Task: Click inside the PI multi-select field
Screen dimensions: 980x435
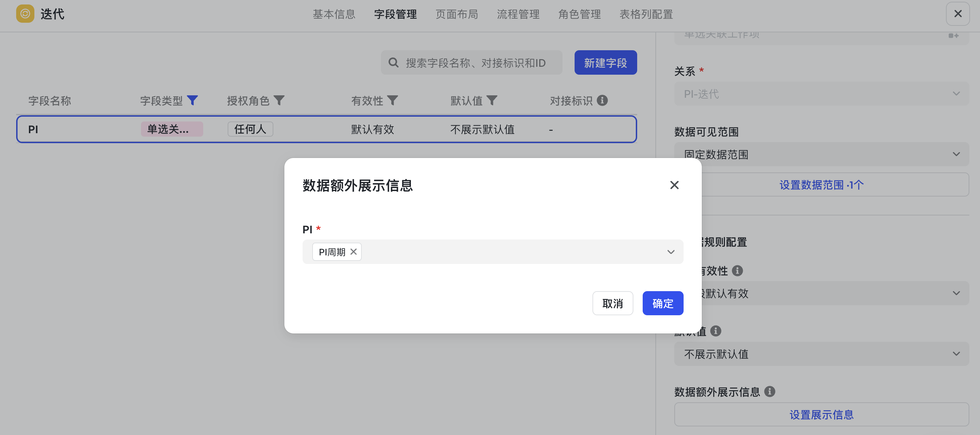Action: (493, 252)
